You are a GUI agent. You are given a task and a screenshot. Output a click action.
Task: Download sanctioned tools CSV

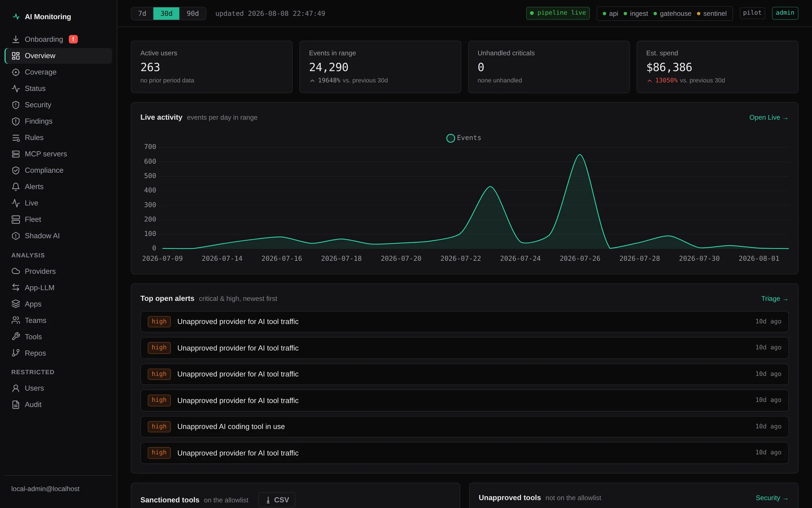[x=277, y=500]
